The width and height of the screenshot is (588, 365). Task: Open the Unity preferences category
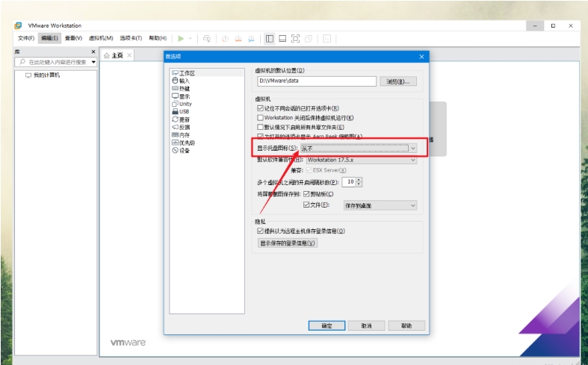point(185,104)
